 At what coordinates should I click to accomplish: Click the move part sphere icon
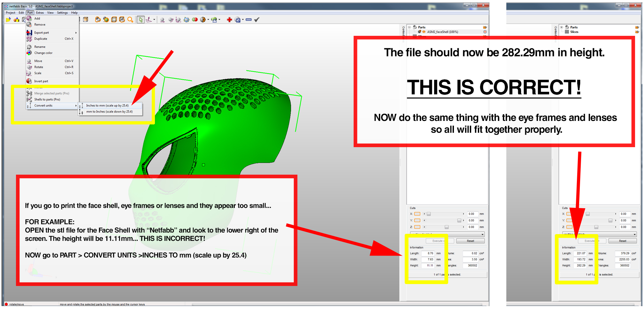pos(162,20)
